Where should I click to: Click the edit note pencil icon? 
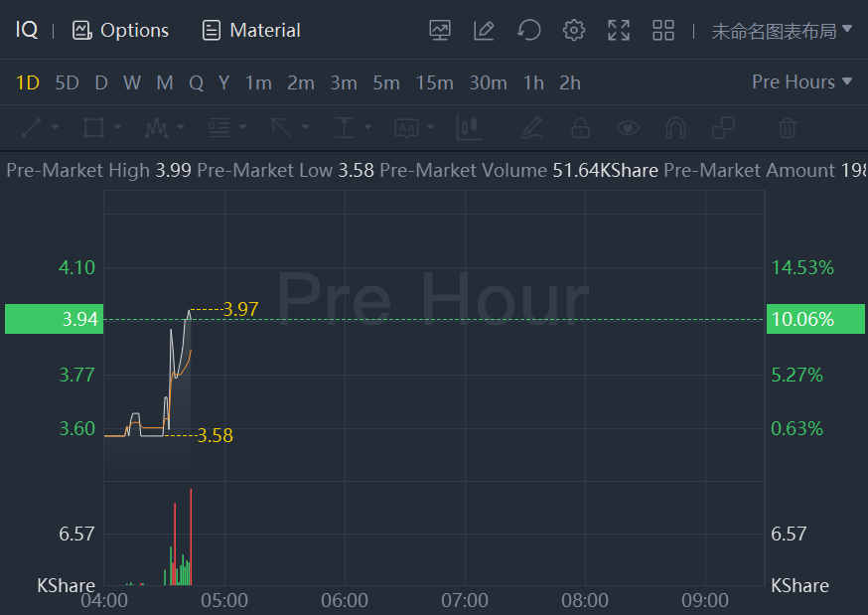point(485,30)
